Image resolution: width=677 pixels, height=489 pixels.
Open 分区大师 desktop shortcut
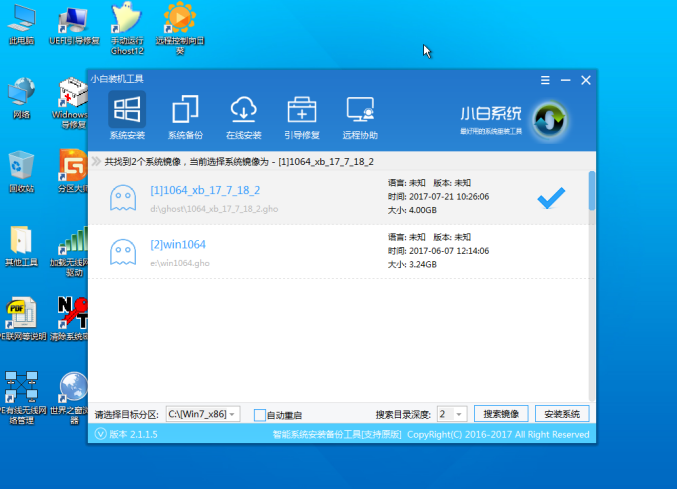click(73, 172)
